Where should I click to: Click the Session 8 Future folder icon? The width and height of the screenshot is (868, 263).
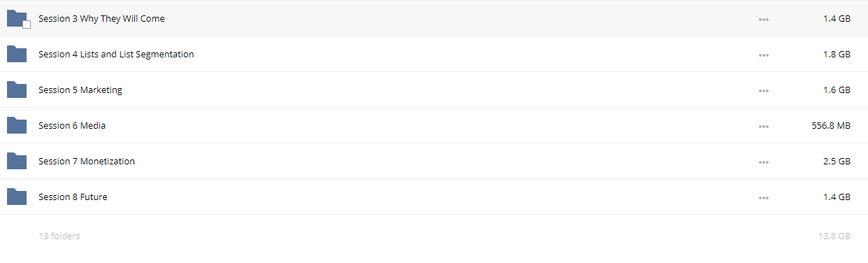pos(17,197)
